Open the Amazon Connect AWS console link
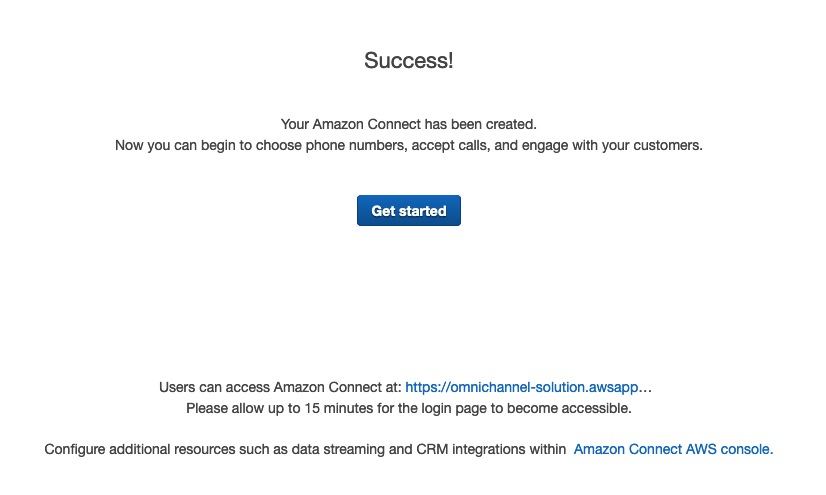 [673, 449]
